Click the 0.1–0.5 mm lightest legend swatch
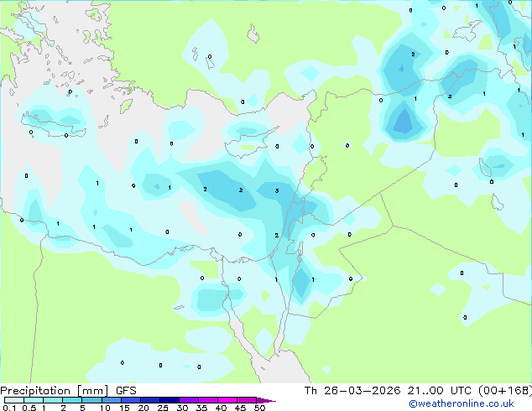 14,400
